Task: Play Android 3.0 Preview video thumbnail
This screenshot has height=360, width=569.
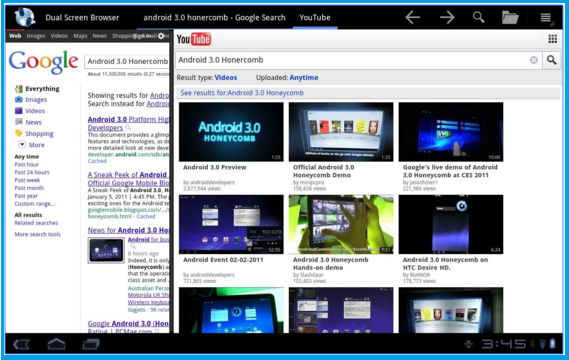Action: point(231,132)
